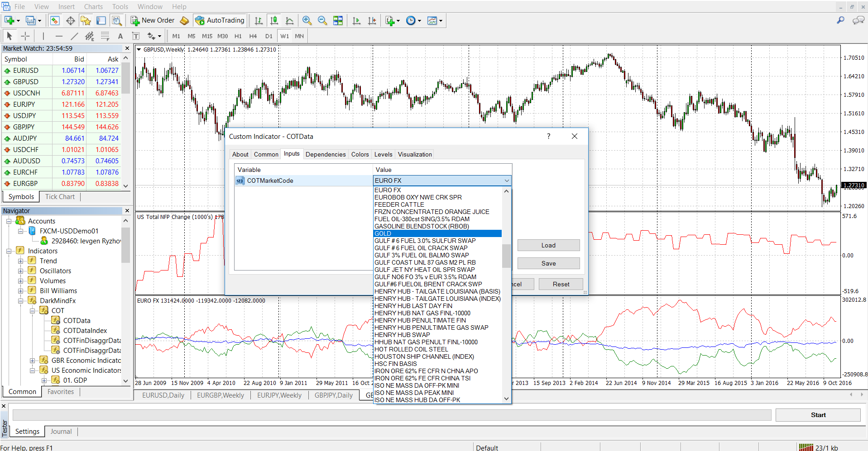This screenshot has width=868, height=451.
Task: Switch to the H4 timeframe
Action: 253,36
